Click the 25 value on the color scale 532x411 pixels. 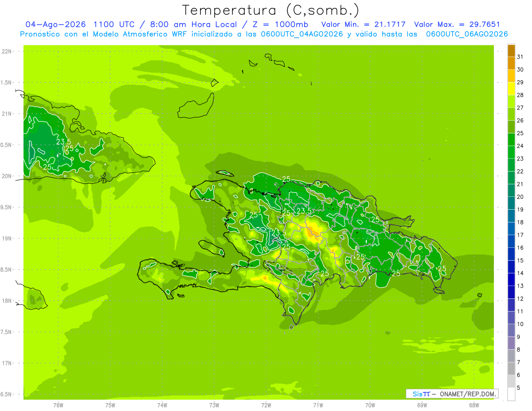tap(520, 133)
